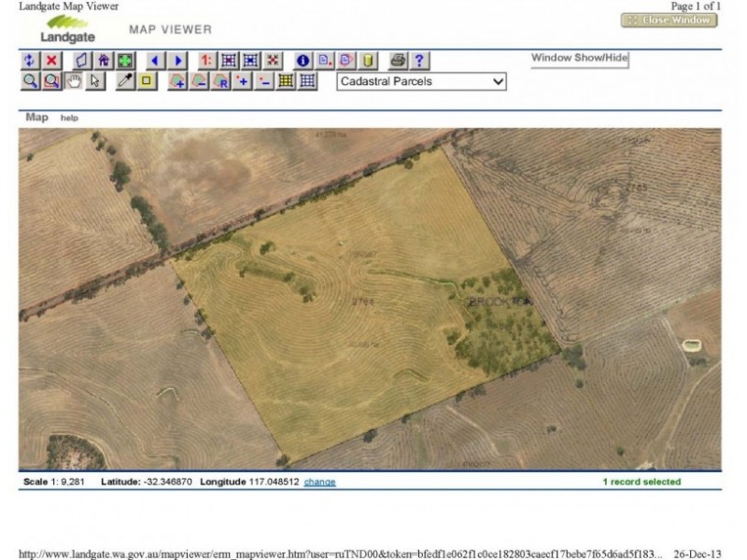Open the Cadastral Parcels layer dropdown

(421, 83)
